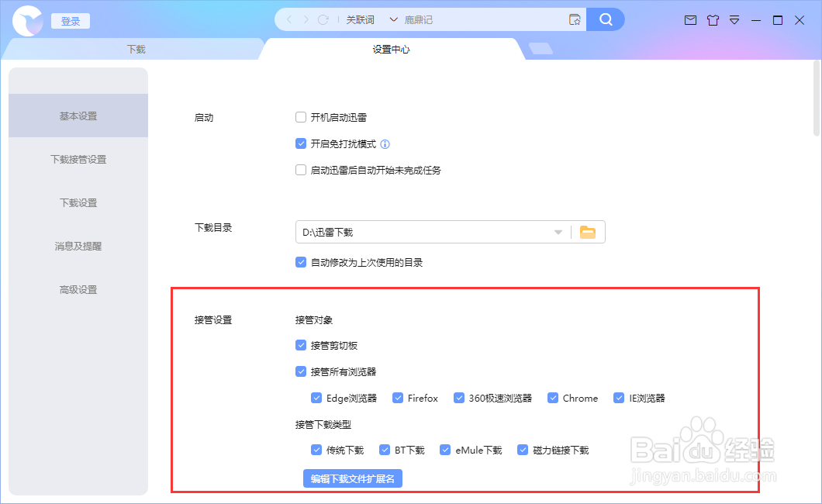Click the Xunlei bird logo avatar

[x=28, y=21]
